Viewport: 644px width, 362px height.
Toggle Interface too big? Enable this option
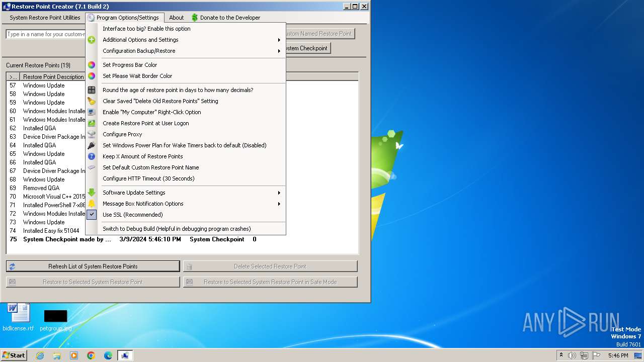coord(186,29)
